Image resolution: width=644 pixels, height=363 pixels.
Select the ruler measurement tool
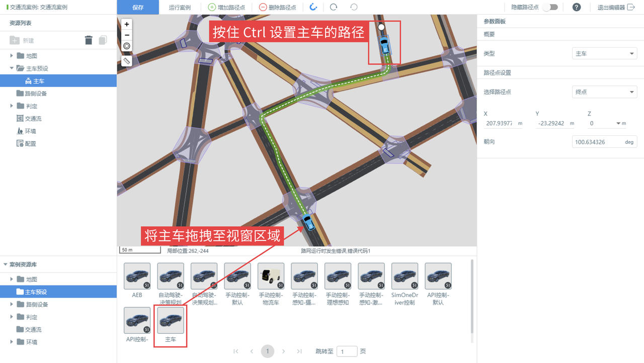coord(127,61)
